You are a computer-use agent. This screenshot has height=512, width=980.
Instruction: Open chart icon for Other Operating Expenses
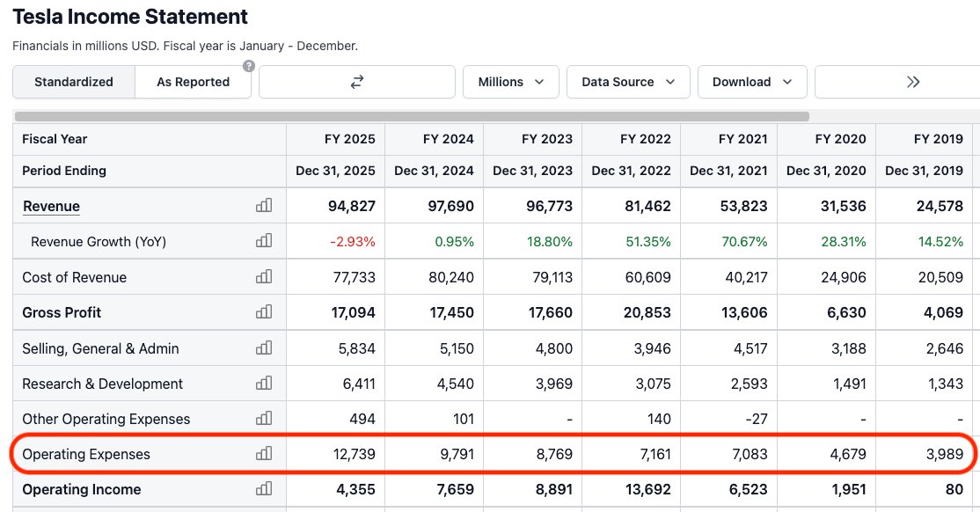pos(263,419)
